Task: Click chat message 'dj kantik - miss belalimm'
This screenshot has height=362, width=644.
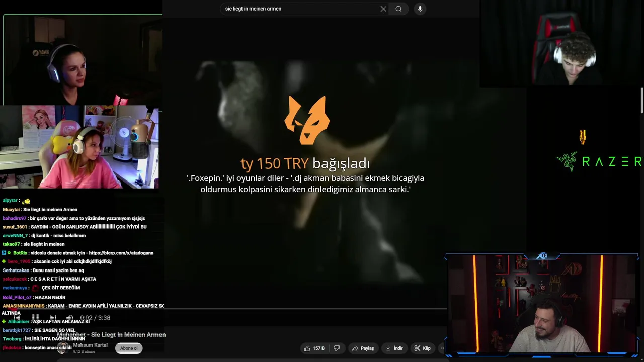Action: (58, 235)
